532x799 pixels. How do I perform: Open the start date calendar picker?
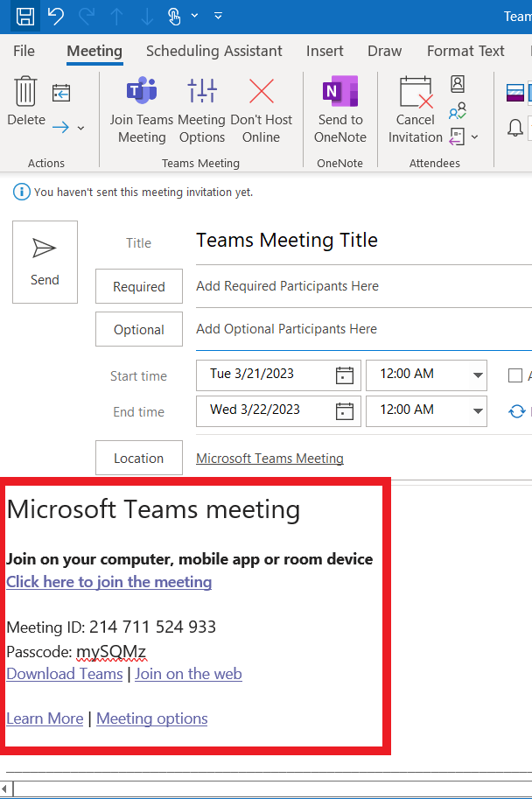click(x=345, y=375)
